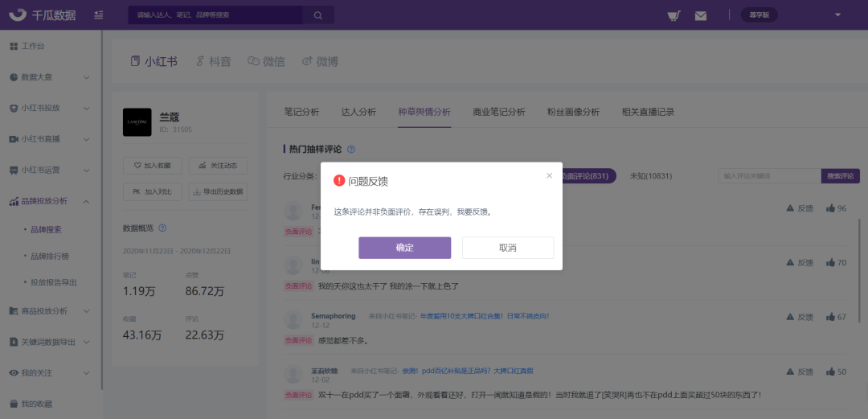
Task: Select 品牌排行榜 submenu item
Action: [51, 256]
